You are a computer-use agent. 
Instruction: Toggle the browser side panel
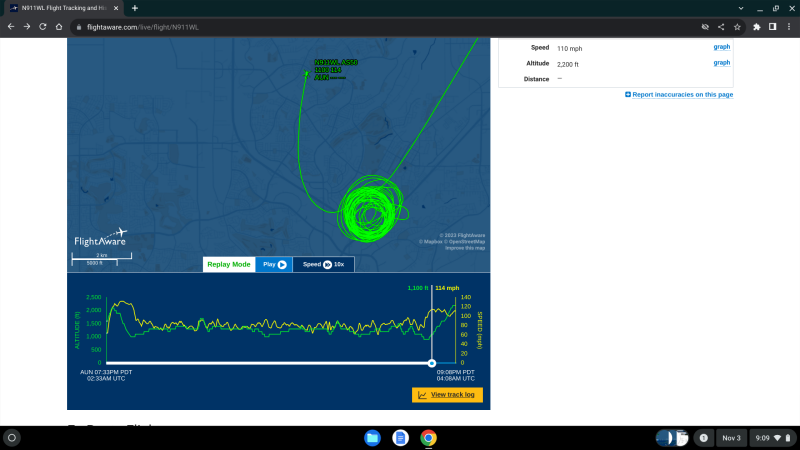point(772,27)
